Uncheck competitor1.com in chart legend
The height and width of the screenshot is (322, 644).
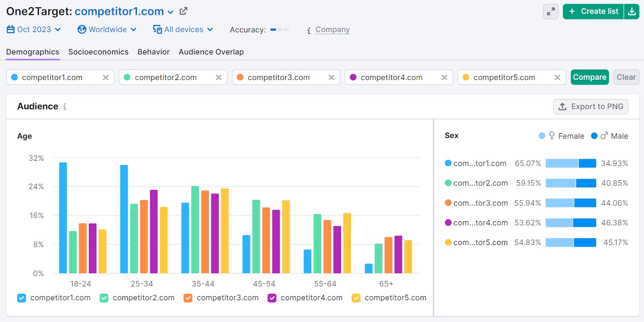pyautogui.click(x=22, y=298)
